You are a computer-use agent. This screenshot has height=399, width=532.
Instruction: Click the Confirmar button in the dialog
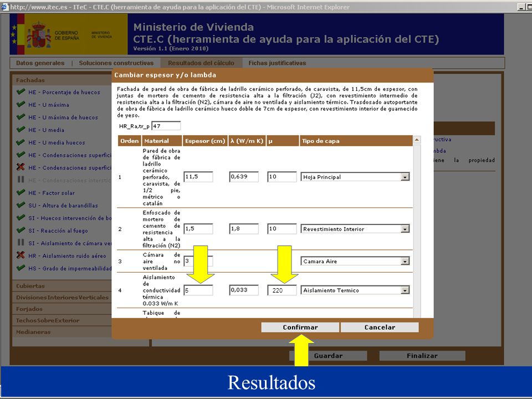[300, 327]
